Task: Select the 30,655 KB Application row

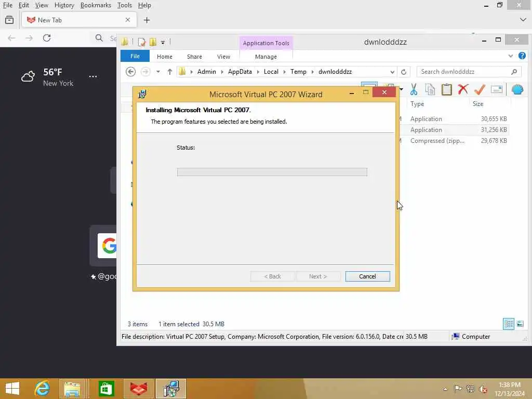Action: [x=455, y=119]
